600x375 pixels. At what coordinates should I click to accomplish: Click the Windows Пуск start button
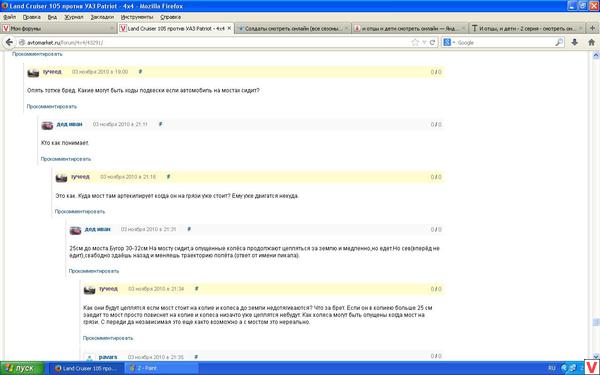pos(22,368)
